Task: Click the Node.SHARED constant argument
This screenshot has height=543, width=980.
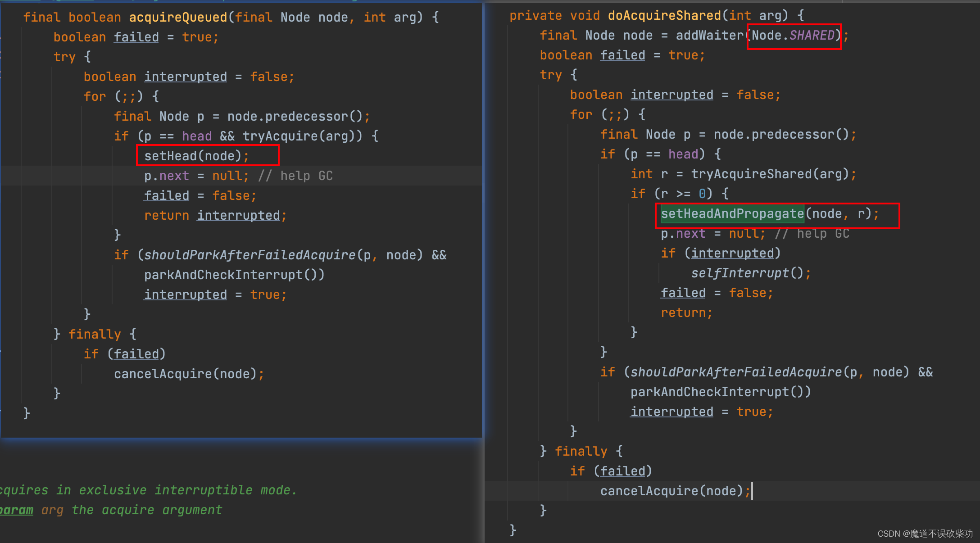Action: coord(793,35)
